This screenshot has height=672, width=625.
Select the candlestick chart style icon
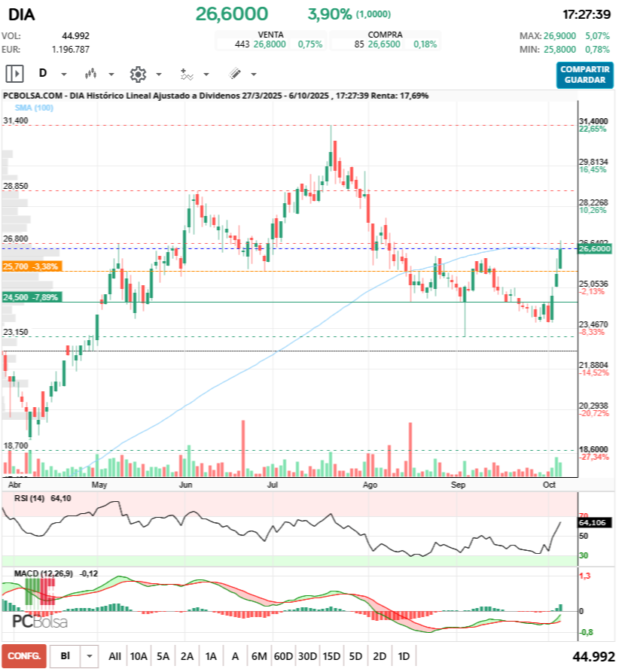coord(90,73)
